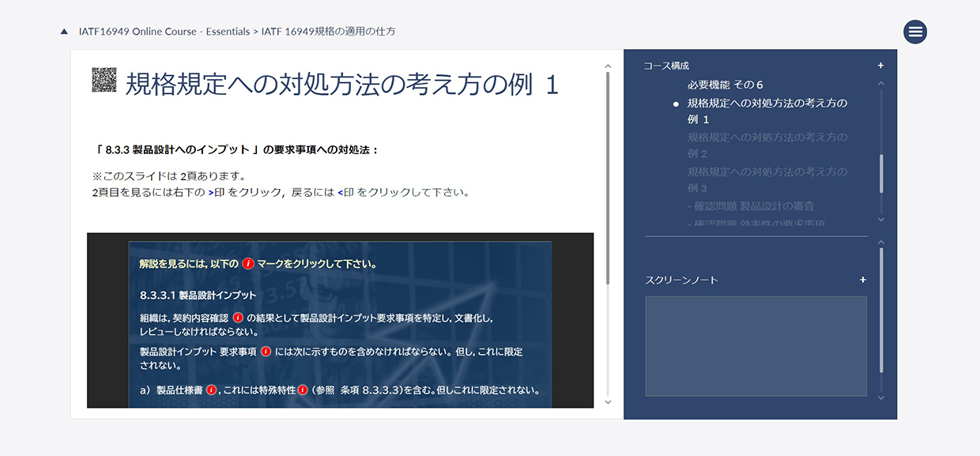Viewport: 980px width, 456px height.
Task: Click the info icon after 以下の in the slide
Action: [247, 264]
